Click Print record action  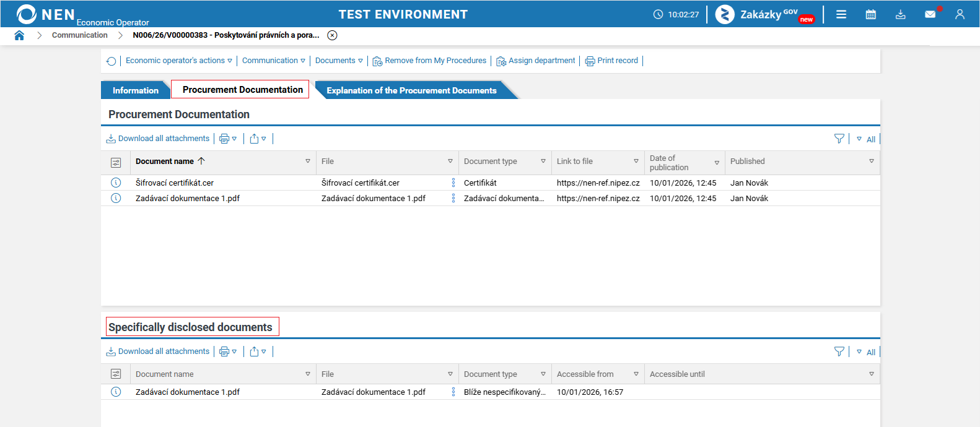pyautogui.click(x=611, y=61)
